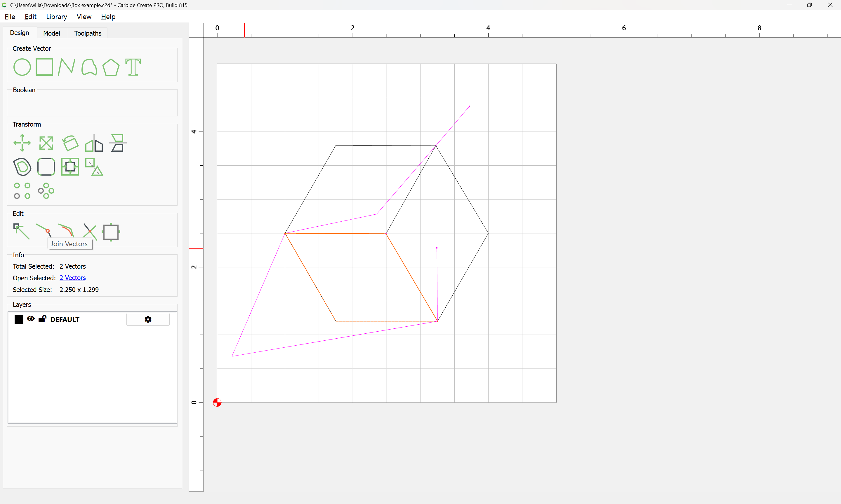
Task: Select the Rectangle create vector tool
Action: [44, 67]
